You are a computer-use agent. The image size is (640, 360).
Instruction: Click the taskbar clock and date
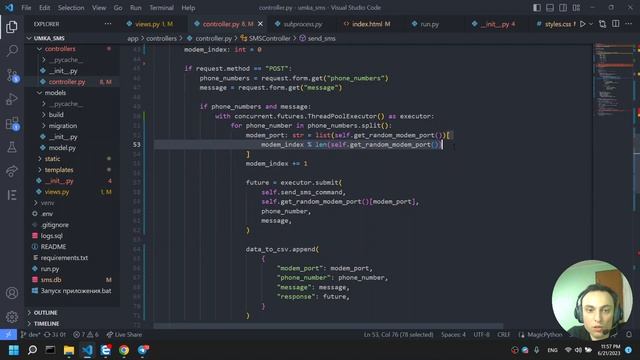(x=610, y=350)
